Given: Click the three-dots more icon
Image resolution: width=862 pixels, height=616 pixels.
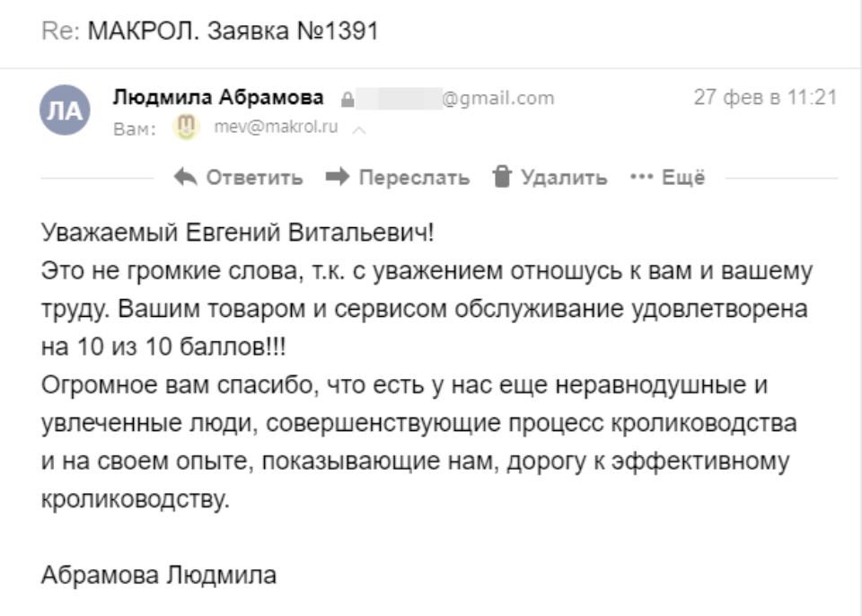Looking at the screenshot, I should 640,178.
